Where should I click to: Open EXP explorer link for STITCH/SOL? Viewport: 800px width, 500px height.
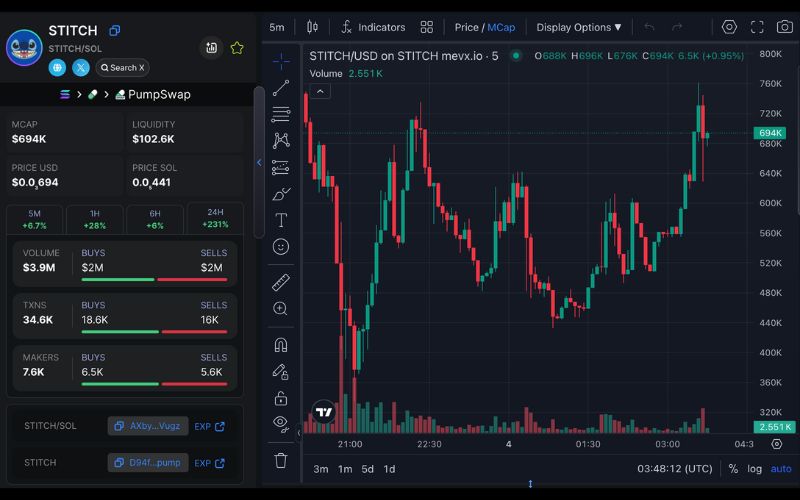(209, 426)
